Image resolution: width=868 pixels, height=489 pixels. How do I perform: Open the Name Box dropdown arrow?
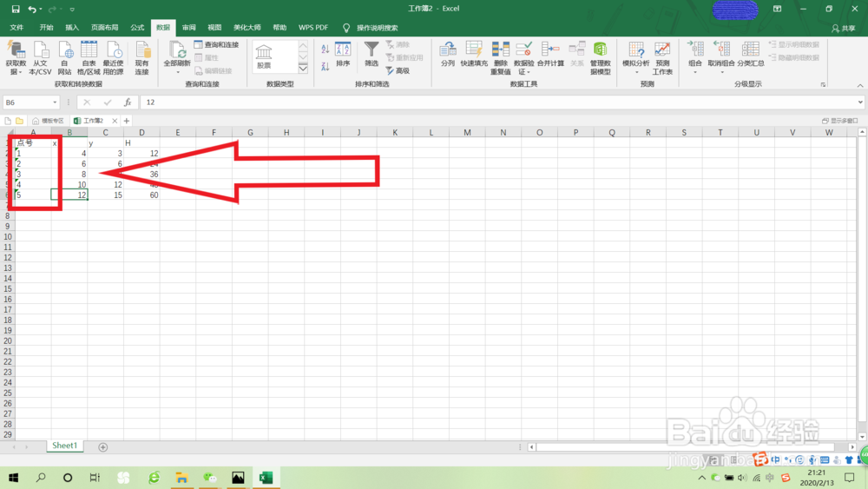(x=54, y=102)
